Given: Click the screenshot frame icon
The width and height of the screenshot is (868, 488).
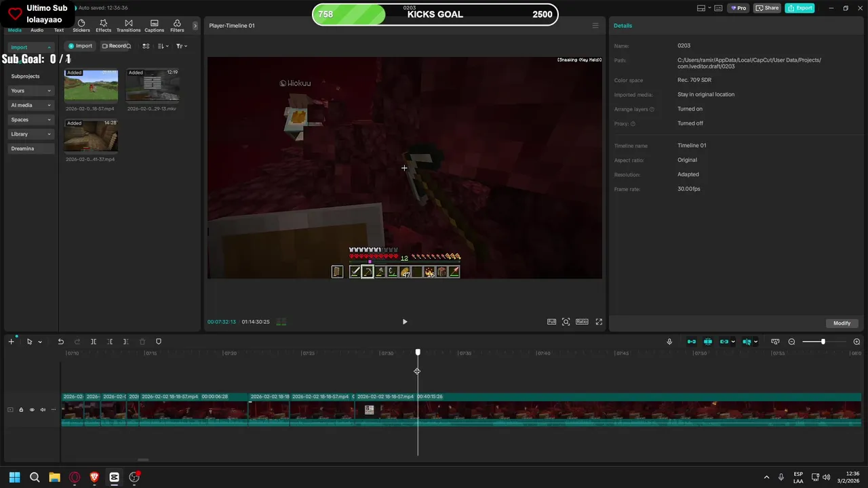Looking at the screenshot, I should pyautogui.click(x=566, y=322).
